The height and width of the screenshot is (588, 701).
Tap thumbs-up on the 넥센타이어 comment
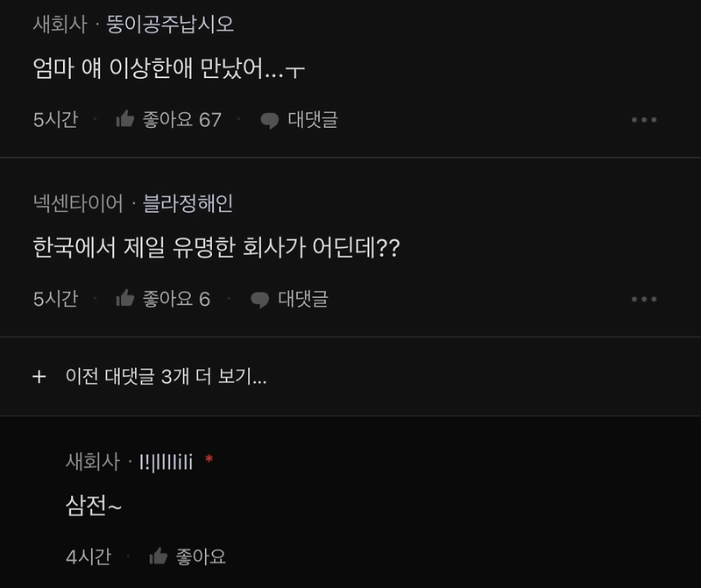[x=125, y=298]
